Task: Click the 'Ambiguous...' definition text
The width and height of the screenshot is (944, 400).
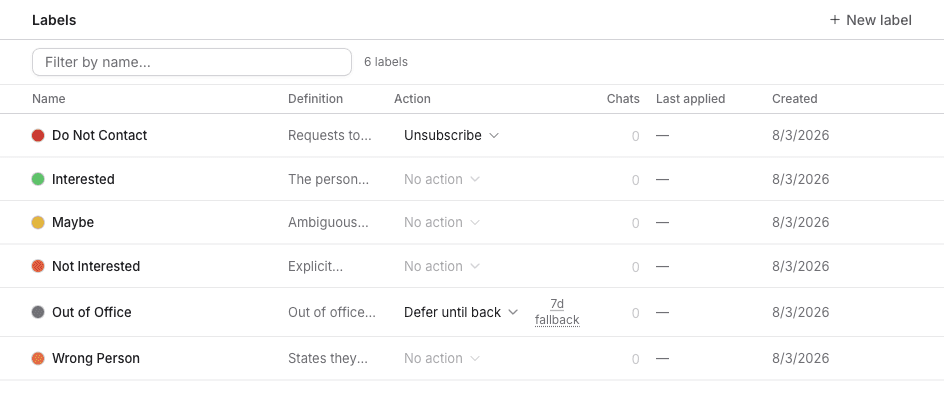Action: 328,223
